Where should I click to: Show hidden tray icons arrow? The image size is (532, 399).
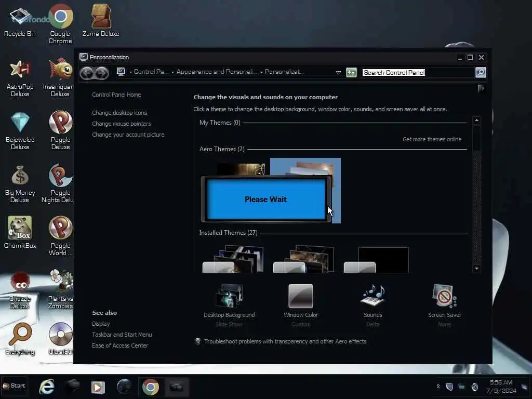[438, 387]
